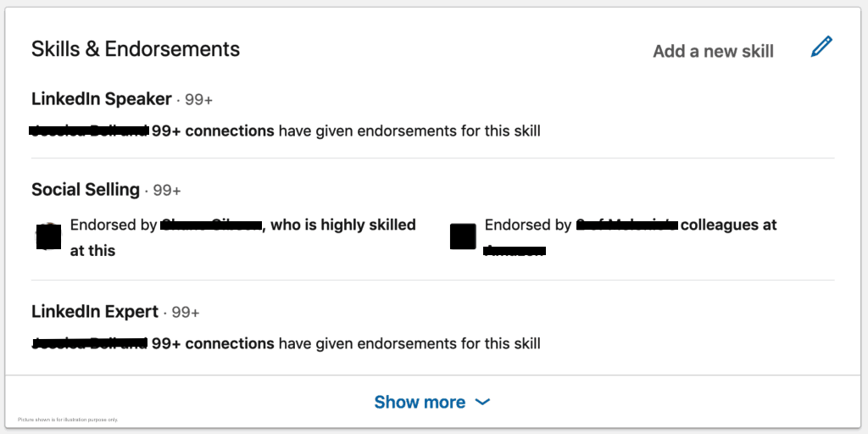The image size is (868, 434).
Task: View 99+ connections endorsing LinkedIn Expert
Action: [x=213, y=343]
